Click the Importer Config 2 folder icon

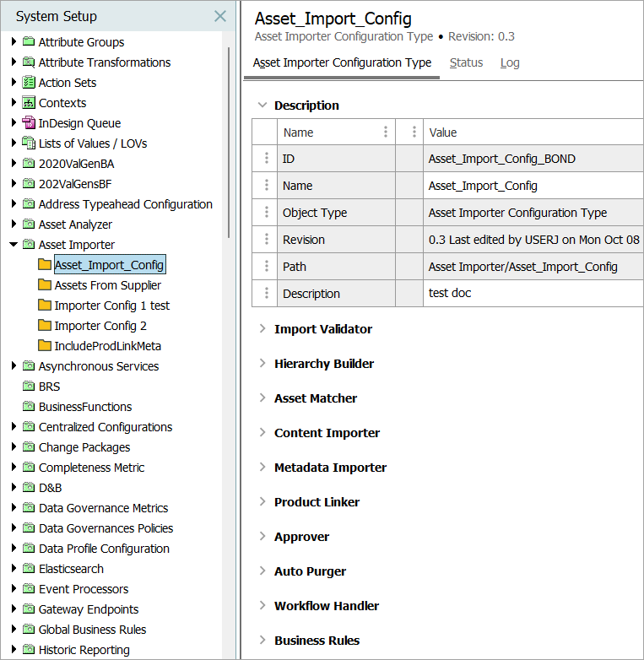(45, 326)
